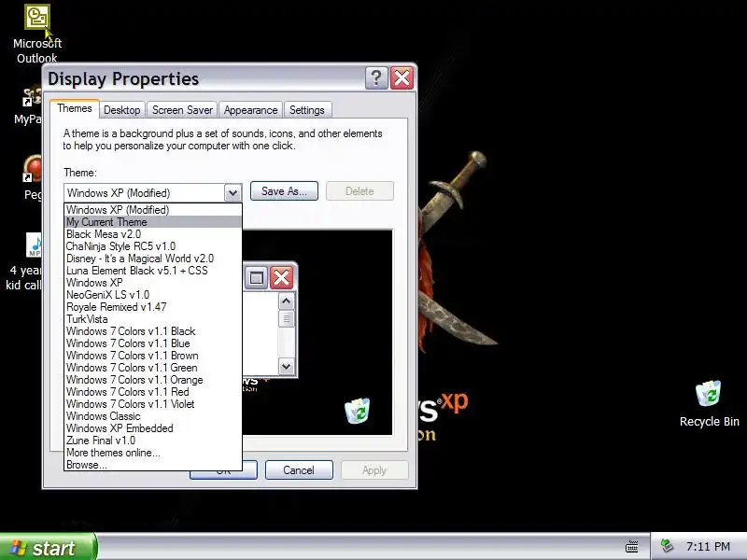Click the help question mark button

[376, 77]
